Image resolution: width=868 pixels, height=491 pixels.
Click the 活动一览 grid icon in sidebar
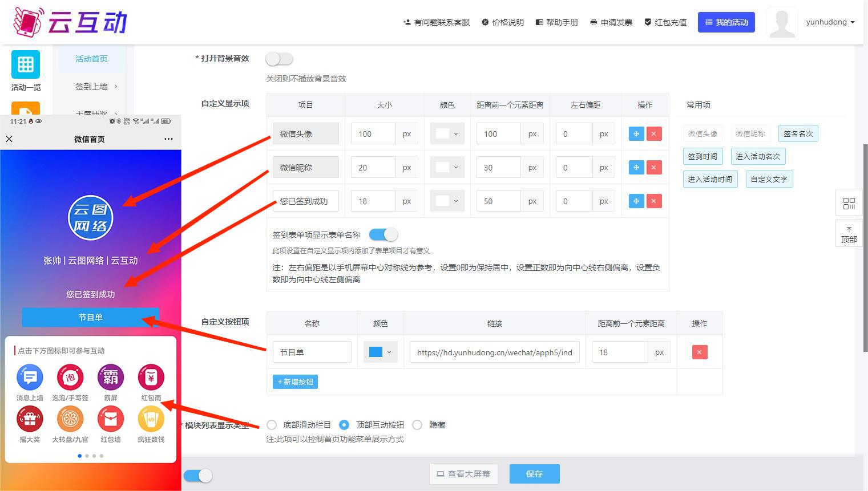[26, 64]
